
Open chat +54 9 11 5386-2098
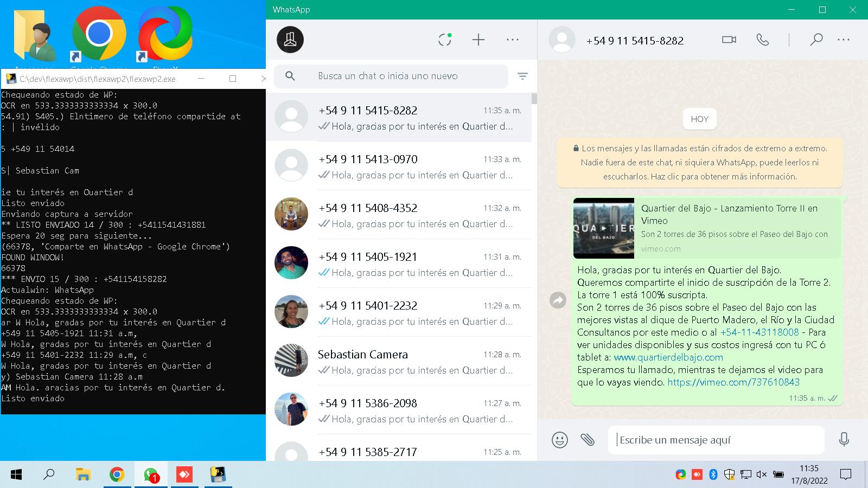[399, 410]
